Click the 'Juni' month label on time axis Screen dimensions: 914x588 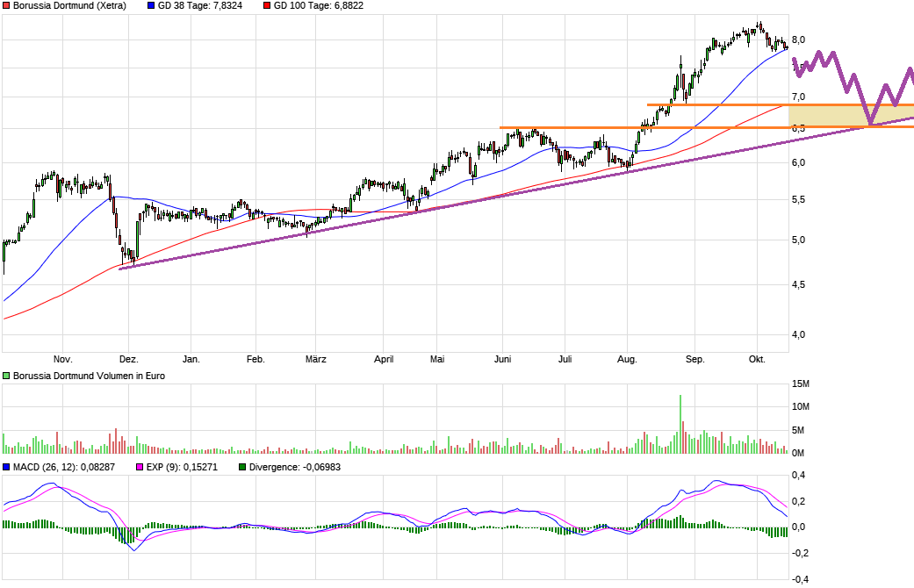point(503,359)
